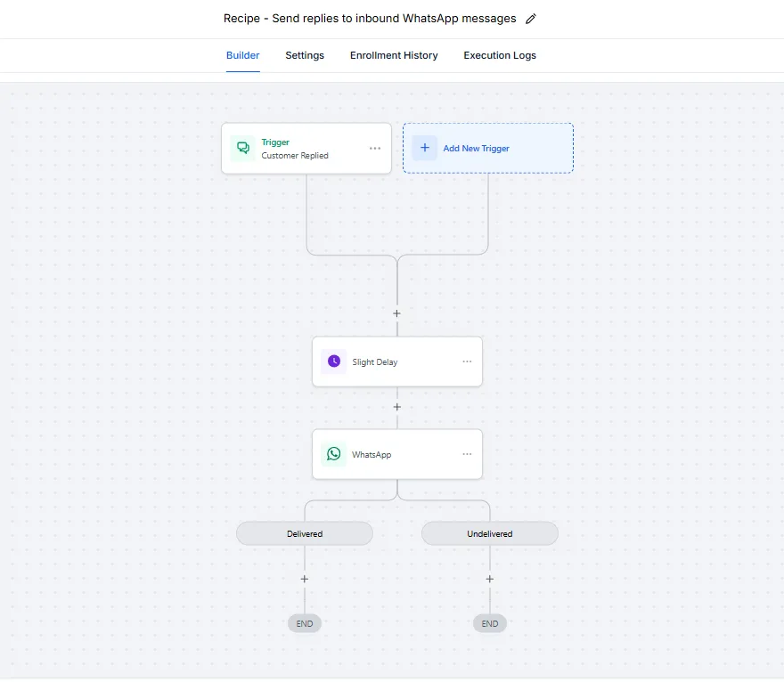Image resolution: width=784 pixels, height=682 pixels.
Task: Click the Customer Replied trigger chat icon
Action: point(242,148)
